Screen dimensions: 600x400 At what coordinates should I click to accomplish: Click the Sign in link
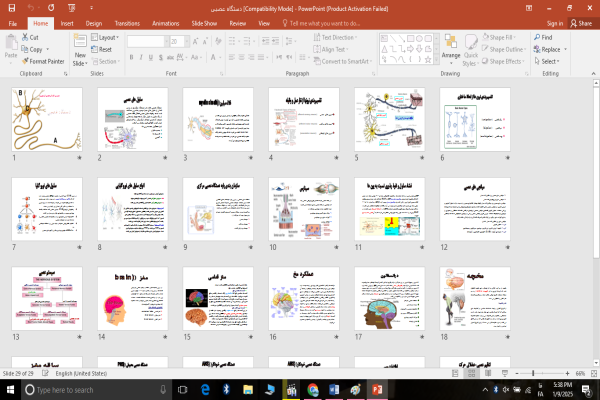tap(555, 21)
